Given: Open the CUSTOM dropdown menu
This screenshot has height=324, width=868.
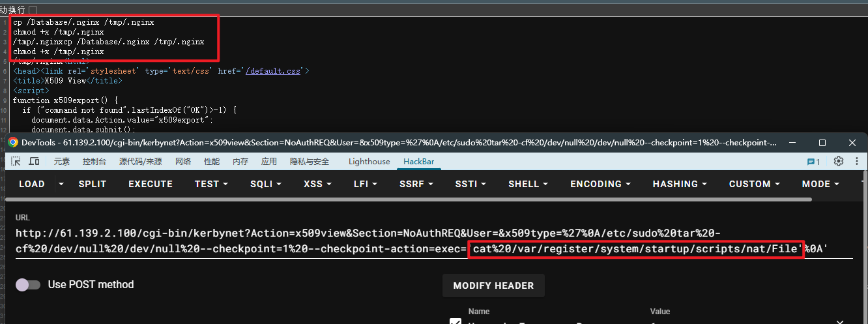Looking at the screenshot, I should pos(755,184).
